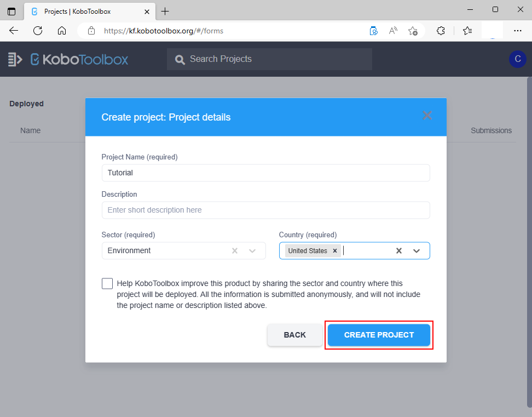Click the search magnifier icon
This screenshot has width=532, height=417.
point(180,59)
